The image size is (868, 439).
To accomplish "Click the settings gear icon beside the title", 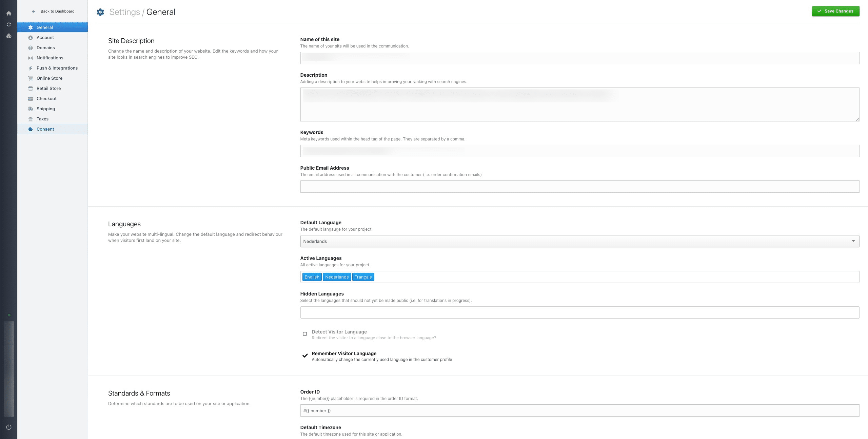I will point(100,12).
